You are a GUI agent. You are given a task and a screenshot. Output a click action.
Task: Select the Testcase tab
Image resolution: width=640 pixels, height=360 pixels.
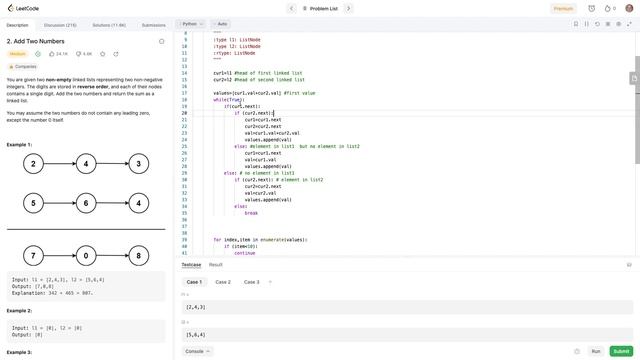[x=191, y=265]
